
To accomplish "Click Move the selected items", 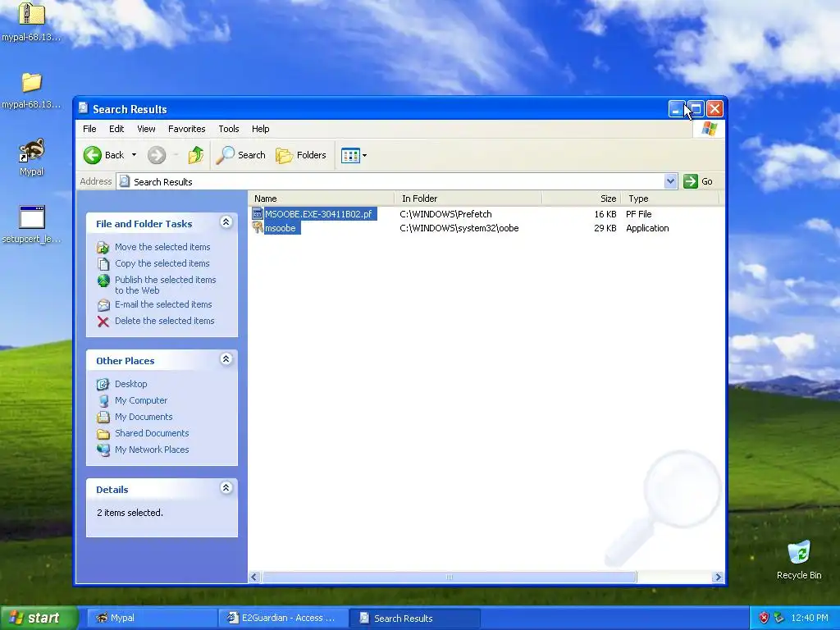I will (x=162, y=247).
